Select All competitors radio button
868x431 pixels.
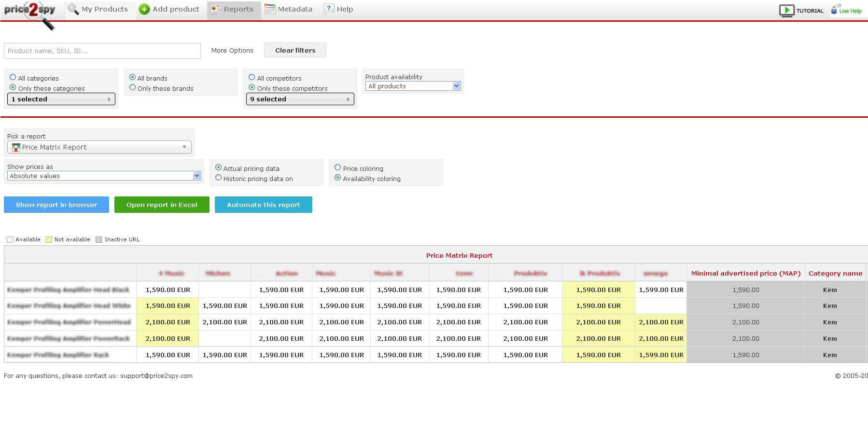pyautogui.click(x=252, y=77)
